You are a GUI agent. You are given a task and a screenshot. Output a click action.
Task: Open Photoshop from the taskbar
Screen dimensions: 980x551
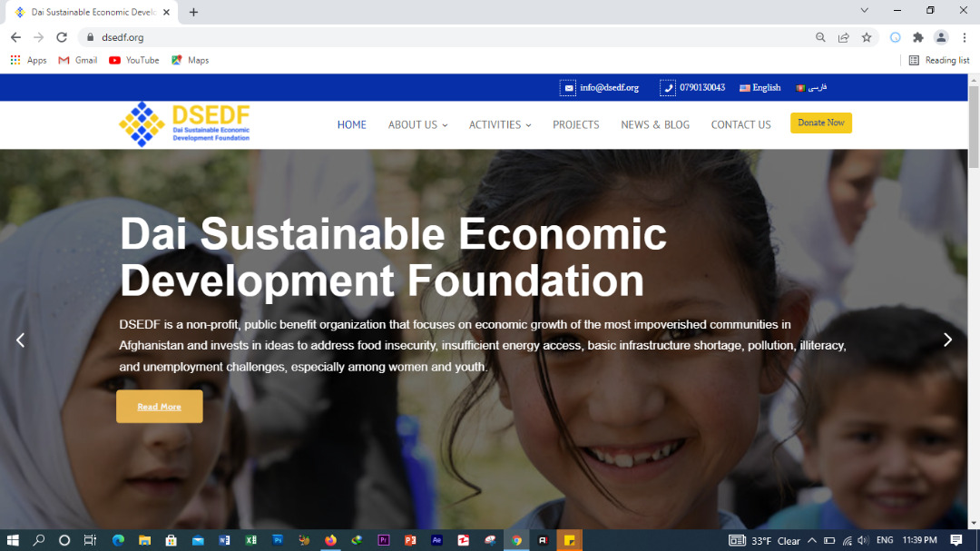278,540
